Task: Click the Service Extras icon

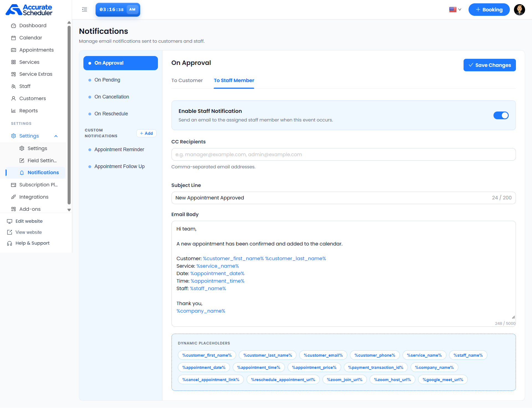Action: [x=13, y=74]
